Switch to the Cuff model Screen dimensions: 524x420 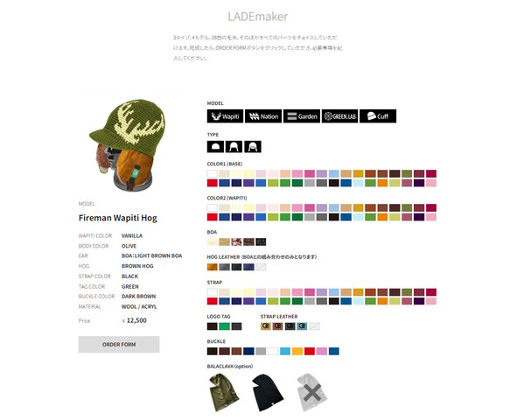378,116
